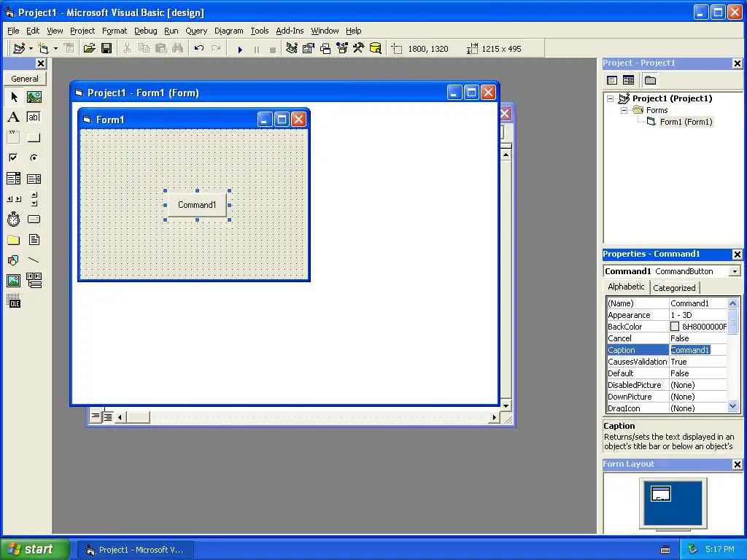Switch to the Categorized properties tab

coord(674,287)
